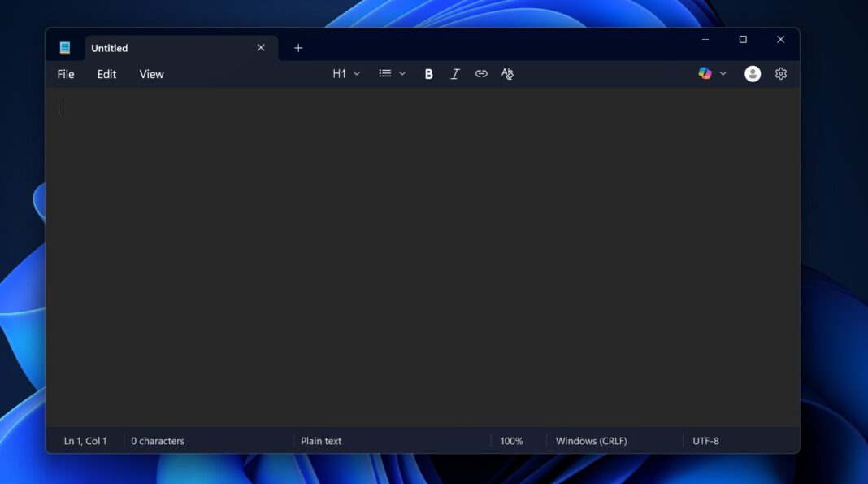Viewport: 868px width, 484px height.
Task: Open Copilot
Action: (x=704, y=73)
